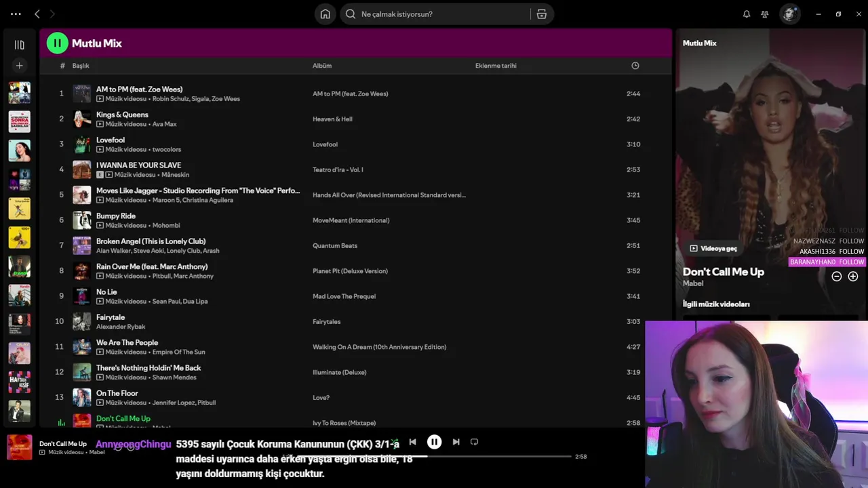The height and width of the screenshot is (488, 868).
Task: Open artist Jennifer Lopez under On The Floor
Action: 174,403
